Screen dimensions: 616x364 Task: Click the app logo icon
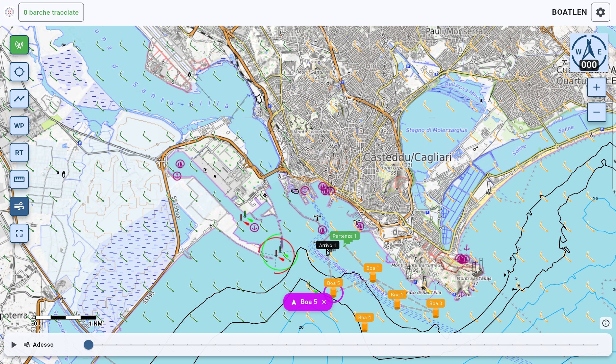pyautogui.click(x=10, y=12)
